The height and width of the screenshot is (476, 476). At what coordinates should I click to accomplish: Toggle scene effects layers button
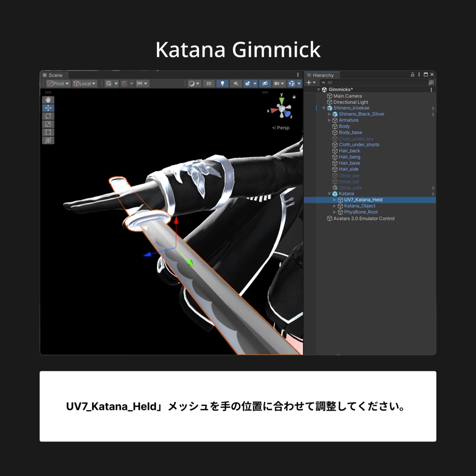[247, 84]
